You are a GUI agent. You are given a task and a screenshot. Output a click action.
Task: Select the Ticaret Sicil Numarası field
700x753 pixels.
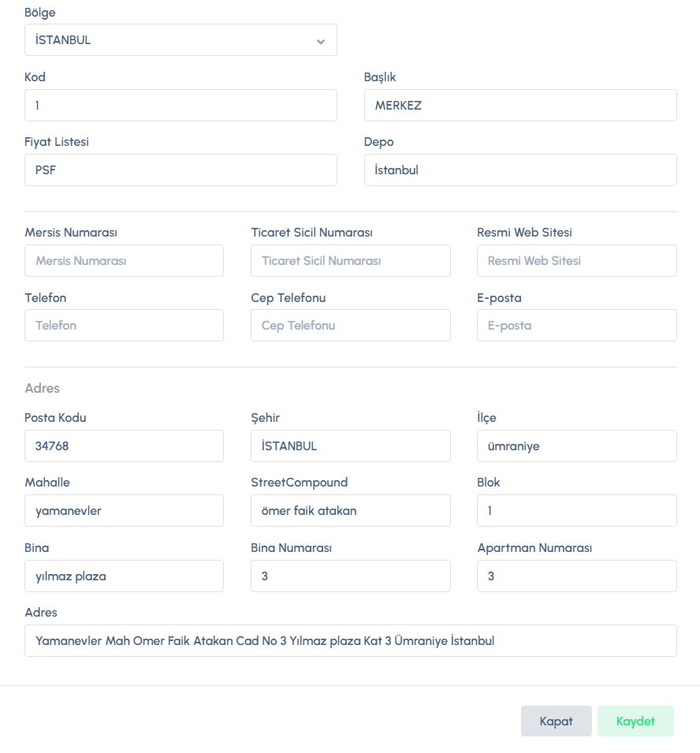350,261
